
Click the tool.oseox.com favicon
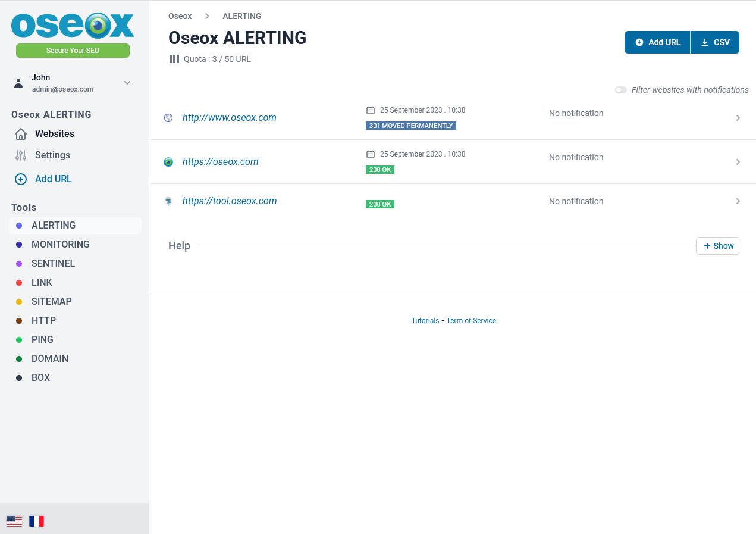[x=168, y=201]
